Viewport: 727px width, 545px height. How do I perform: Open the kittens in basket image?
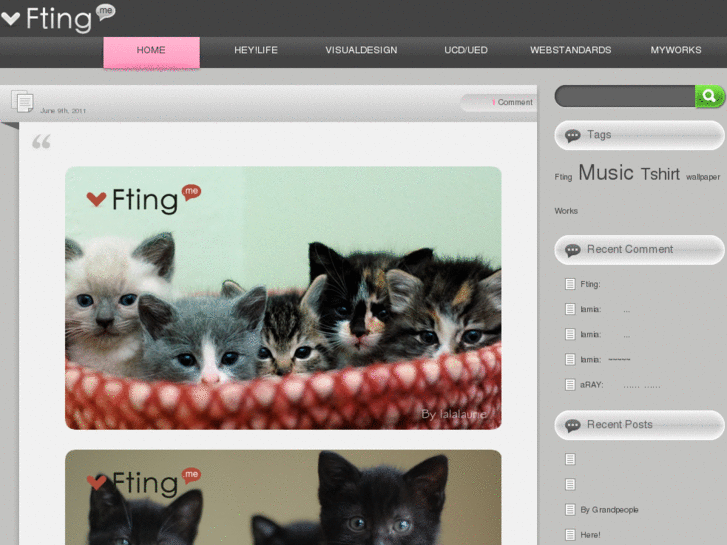coord(283,298)
